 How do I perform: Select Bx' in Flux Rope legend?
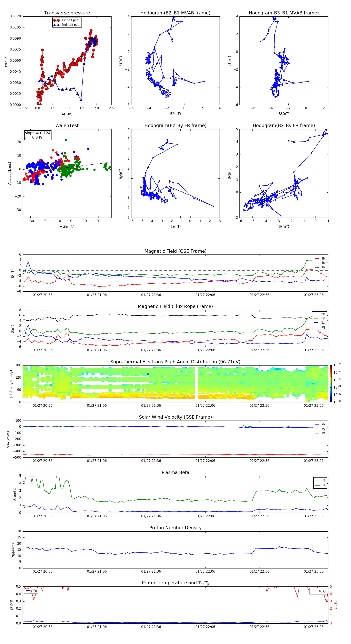(320, 314)
